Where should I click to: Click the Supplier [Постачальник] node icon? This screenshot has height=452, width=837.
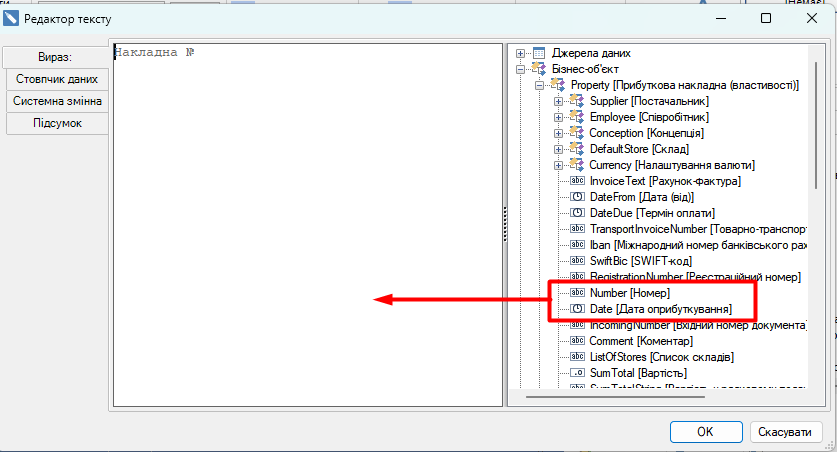click(577, 101)
